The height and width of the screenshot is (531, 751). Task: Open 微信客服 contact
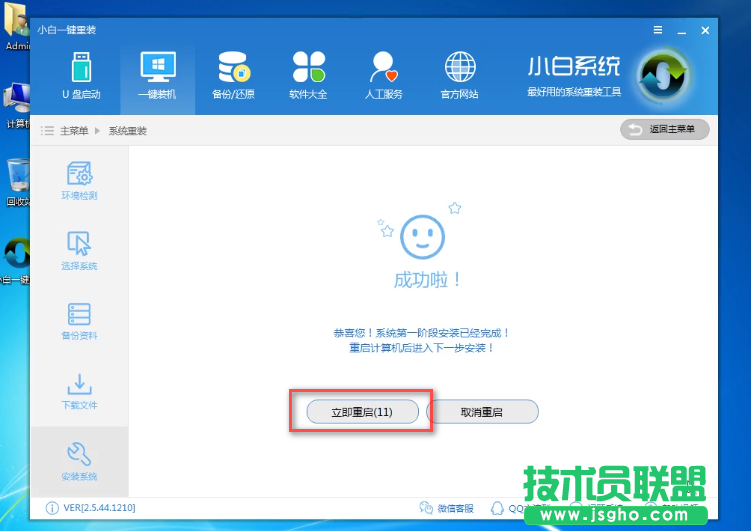pyautogui.click(x=446, y=508)
